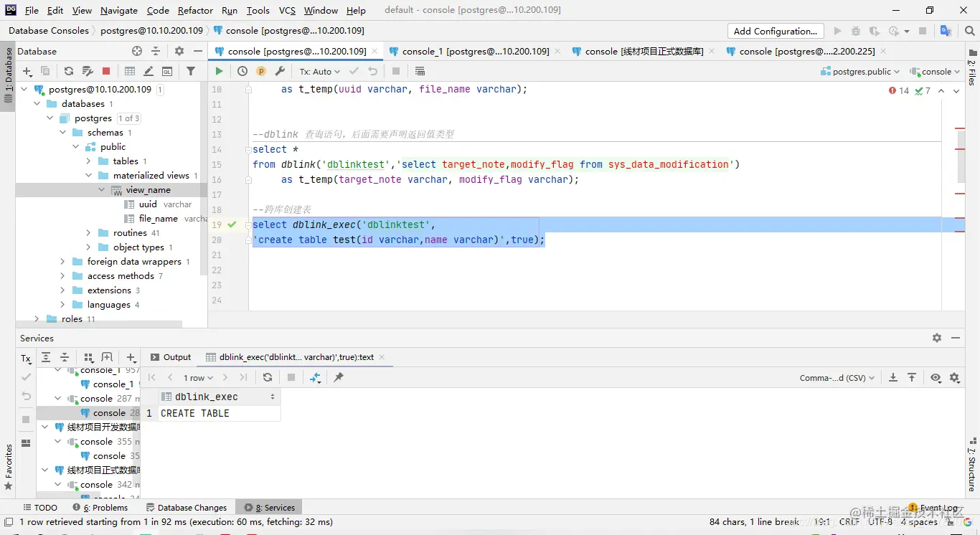Click the Refresh icon in Database panel

point(69,71)
